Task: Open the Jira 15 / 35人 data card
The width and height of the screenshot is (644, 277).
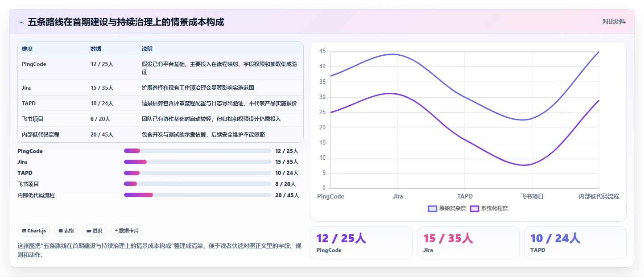Action: tap(468, 243)
